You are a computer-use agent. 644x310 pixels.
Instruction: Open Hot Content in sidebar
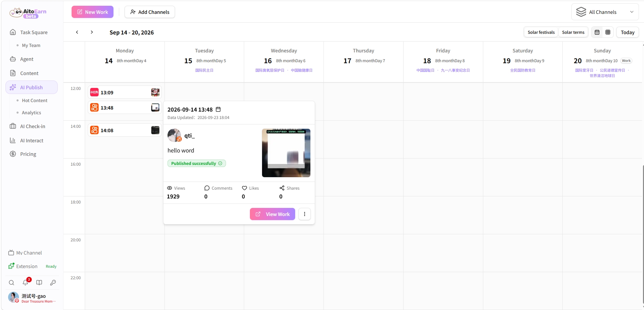pos(34,100)
